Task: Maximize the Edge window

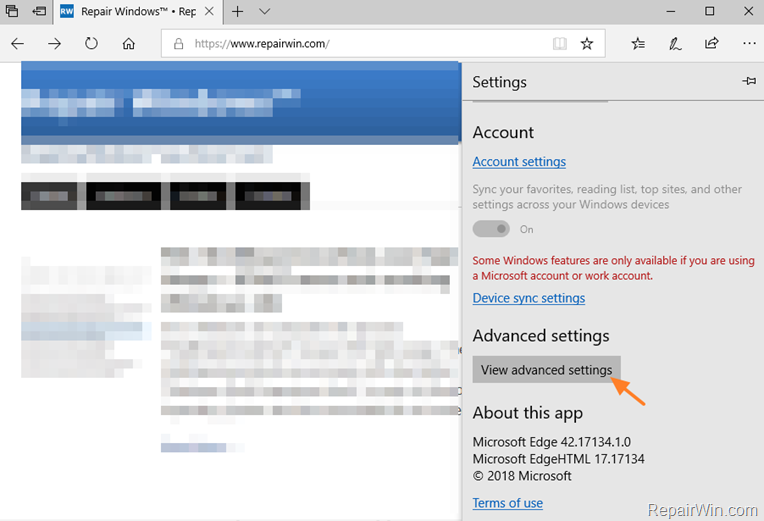Action: coord(709,11)
